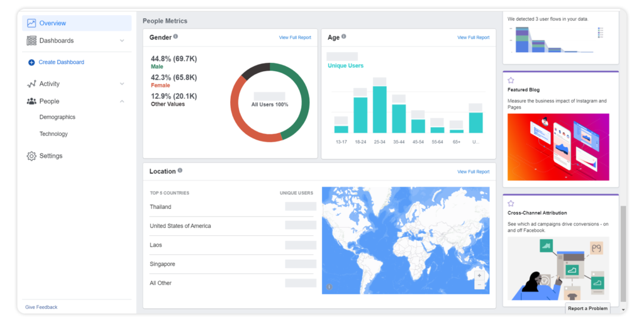
Task: Open View Full Report for Location
Action: point(473,172)
